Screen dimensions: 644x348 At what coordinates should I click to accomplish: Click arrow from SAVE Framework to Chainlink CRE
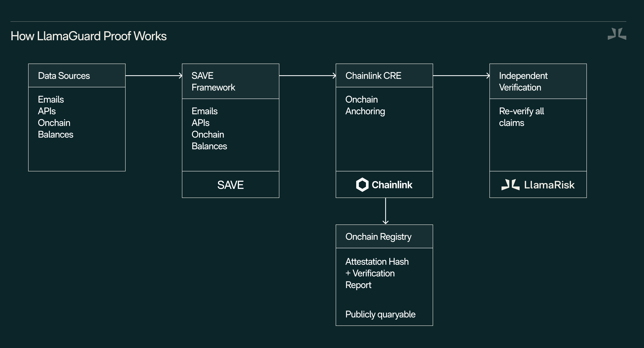click(307, 75)
